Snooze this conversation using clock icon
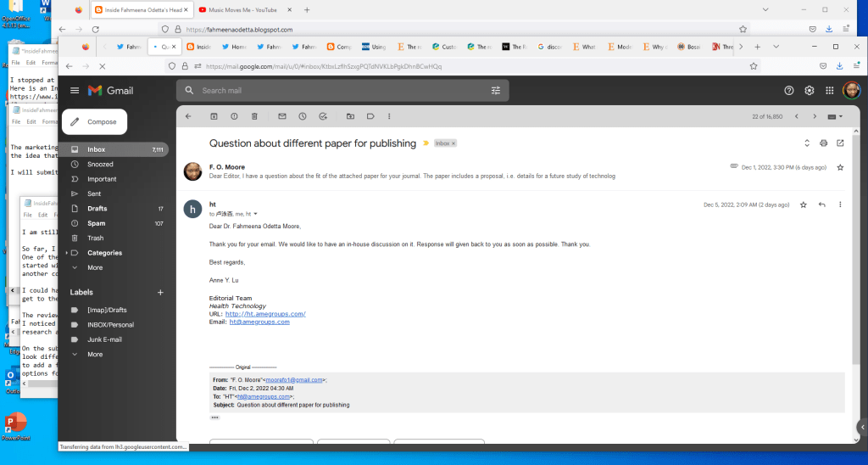 tap(302, 116)
